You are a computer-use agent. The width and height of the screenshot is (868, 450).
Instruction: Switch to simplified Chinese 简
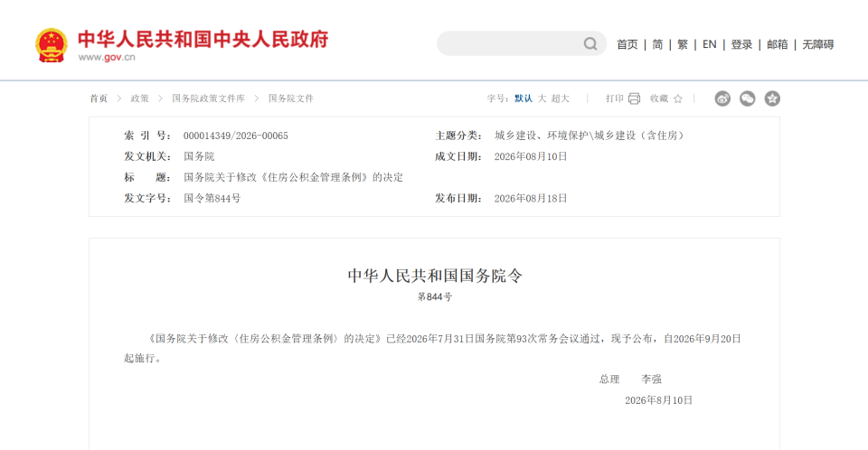(x=657, y=44)
